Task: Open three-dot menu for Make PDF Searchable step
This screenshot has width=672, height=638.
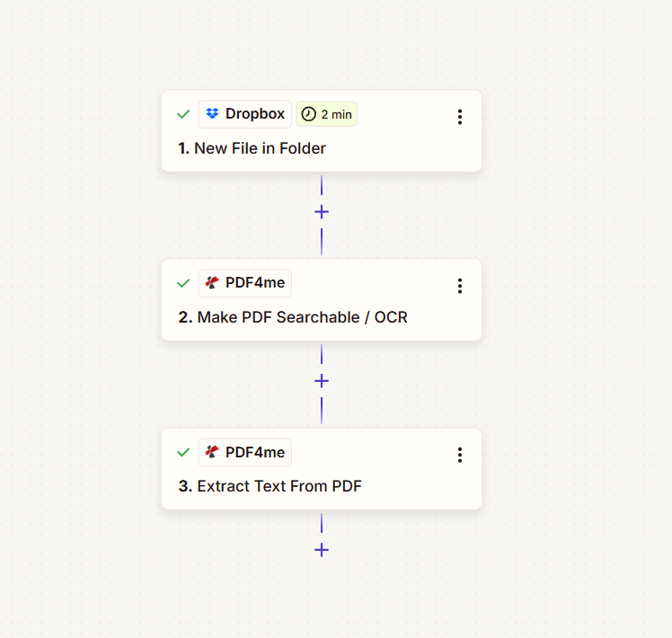Action: click(460, 286)
